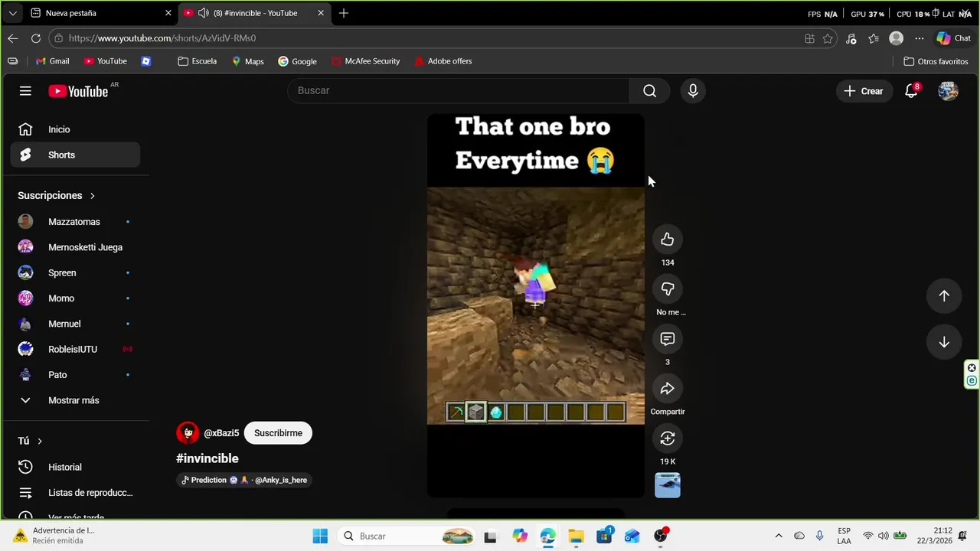Select the #invincible YouTube tab
The height and width of the screenshot is (551, 980).
tap(254, 13)
